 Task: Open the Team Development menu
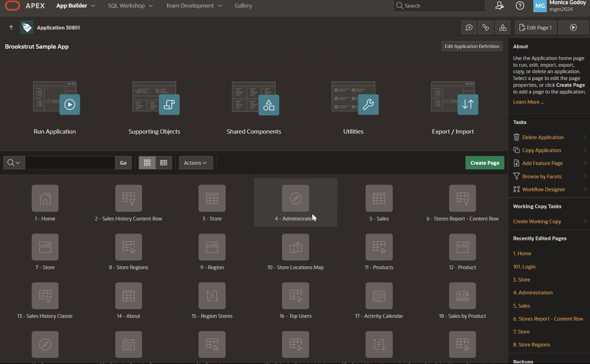[x=193, y=6]
